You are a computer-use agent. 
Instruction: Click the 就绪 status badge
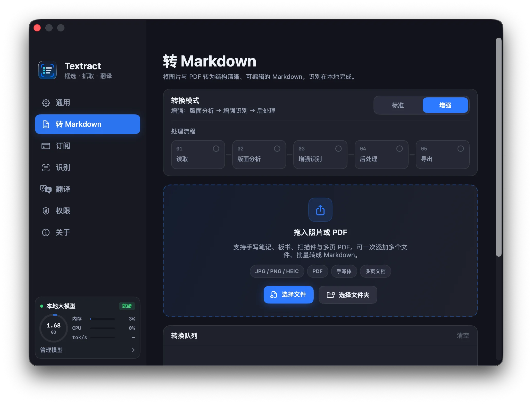127,306
